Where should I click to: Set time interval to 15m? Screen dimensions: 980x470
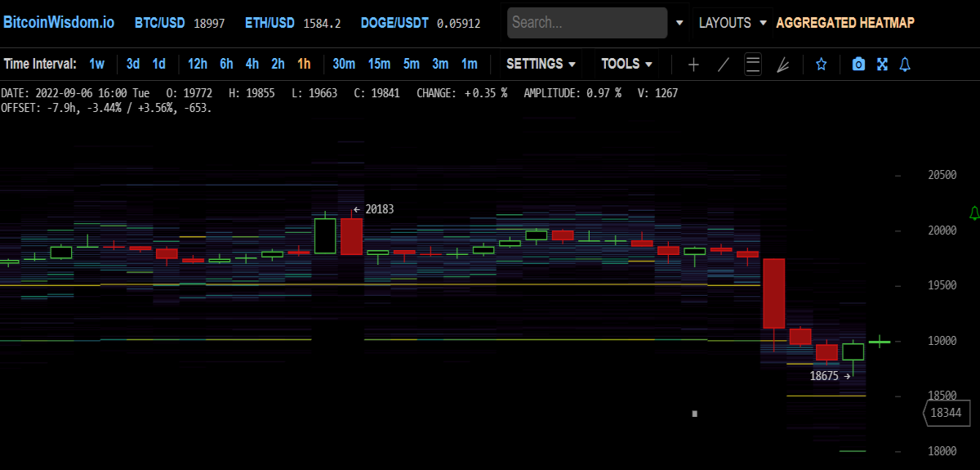[379, 64]
